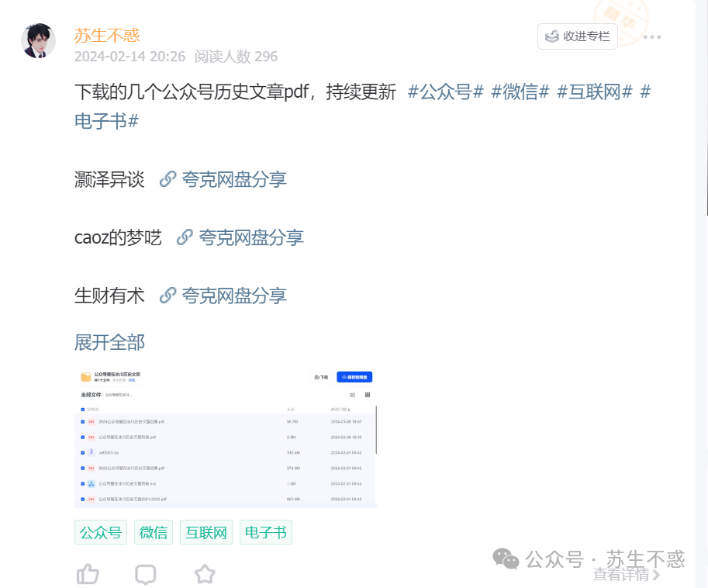The height and width of the screenshot is (588, 708).
Task: Like the post with thumbs-up icon
Action: pos(88,574)
